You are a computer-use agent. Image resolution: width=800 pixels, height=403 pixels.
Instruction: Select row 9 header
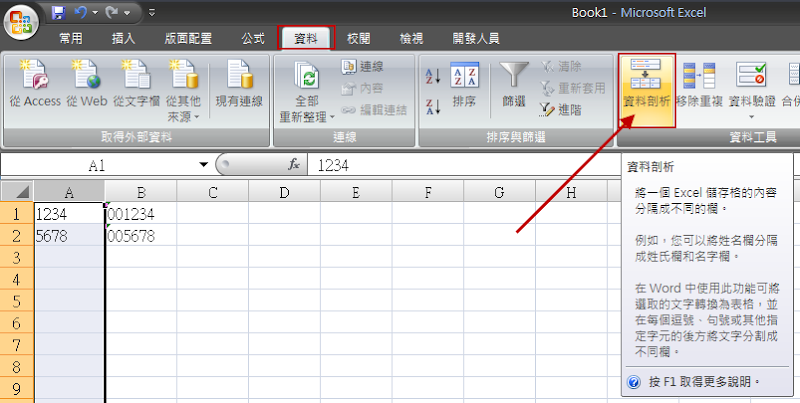coord(17,389)
